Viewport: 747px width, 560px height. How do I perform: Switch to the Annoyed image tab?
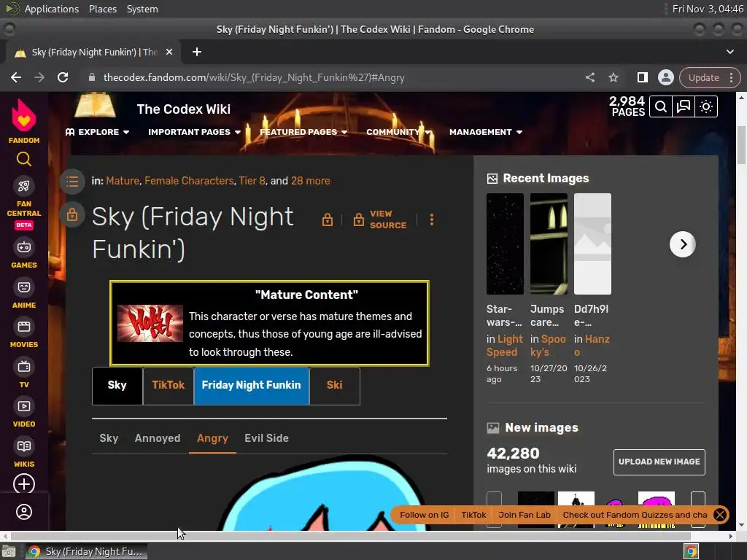tap(158, 438)
